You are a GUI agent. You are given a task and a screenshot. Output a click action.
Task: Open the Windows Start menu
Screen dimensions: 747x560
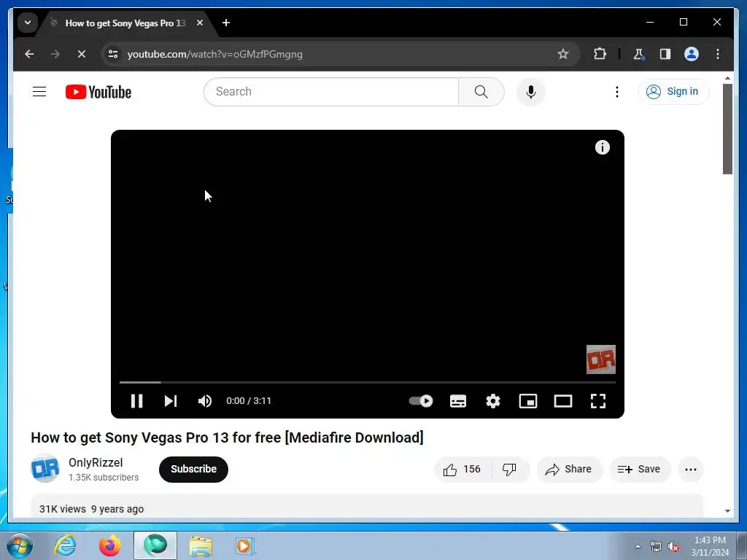coord(19,545)
